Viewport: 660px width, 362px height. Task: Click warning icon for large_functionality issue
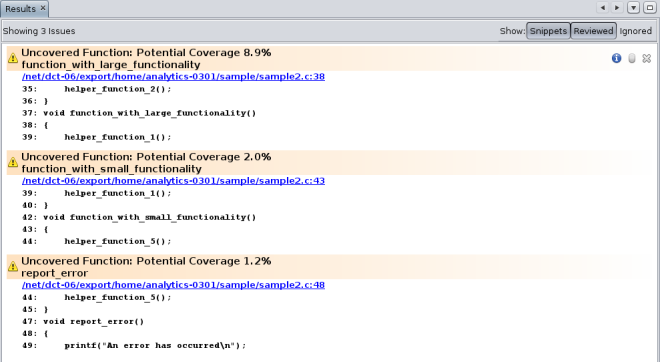pos(13,58)
